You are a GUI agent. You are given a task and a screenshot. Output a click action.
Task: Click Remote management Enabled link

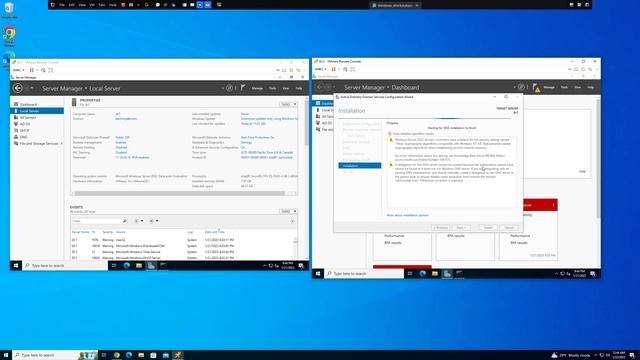(121, 142)
